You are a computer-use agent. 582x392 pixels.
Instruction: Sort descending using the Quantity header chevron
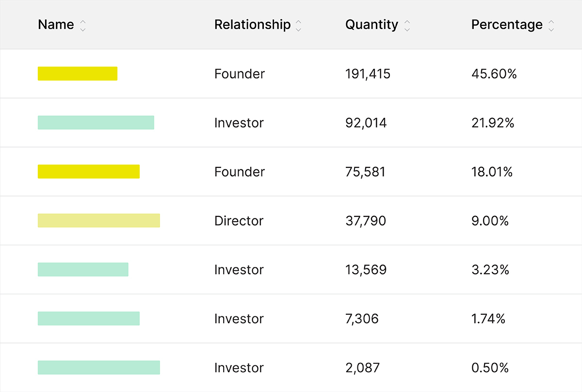[408, 28]
